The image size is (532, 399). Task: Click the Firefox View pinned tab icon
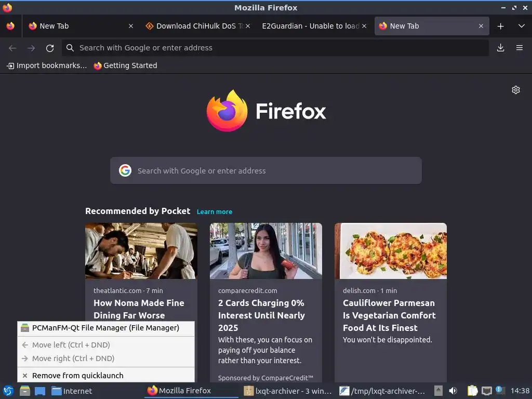(x=10, y=26)
